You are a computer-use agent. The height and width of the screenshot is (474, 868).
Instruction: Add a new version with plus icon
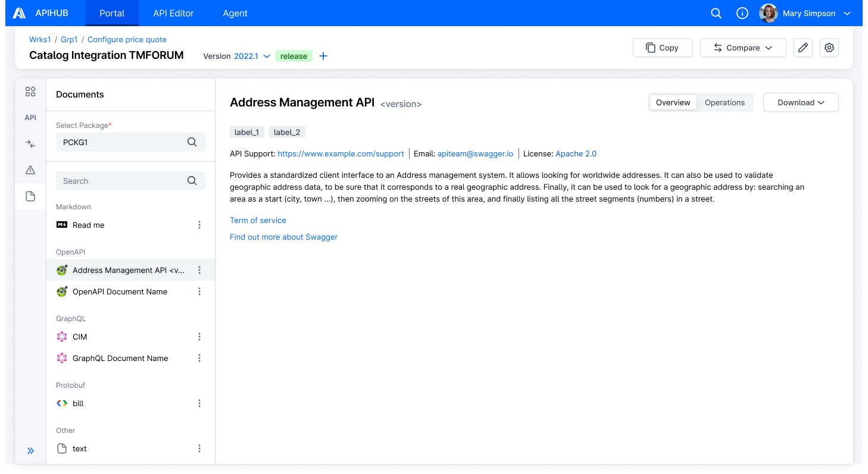[323, 56]
